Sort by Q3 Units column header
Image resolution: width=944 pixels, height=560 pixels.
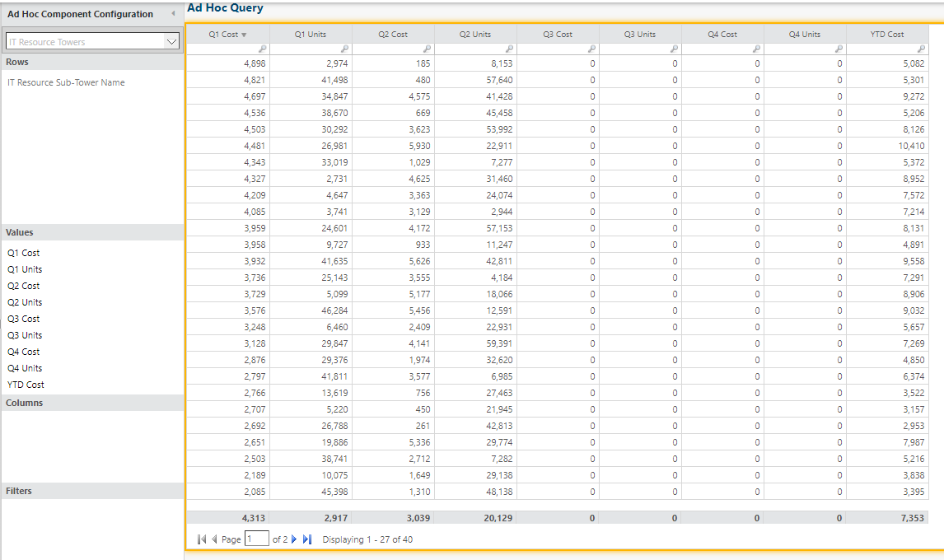[x=641, y=35]
